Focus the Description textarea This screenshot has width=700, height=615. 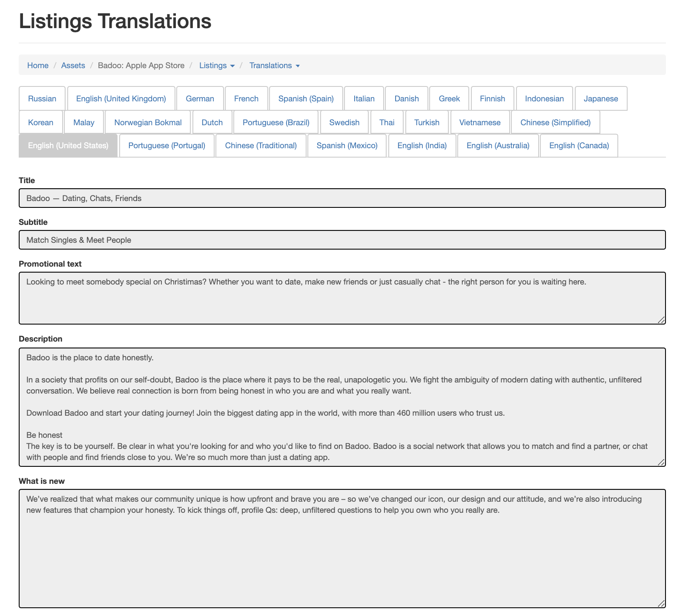click(x=342, y=407)
